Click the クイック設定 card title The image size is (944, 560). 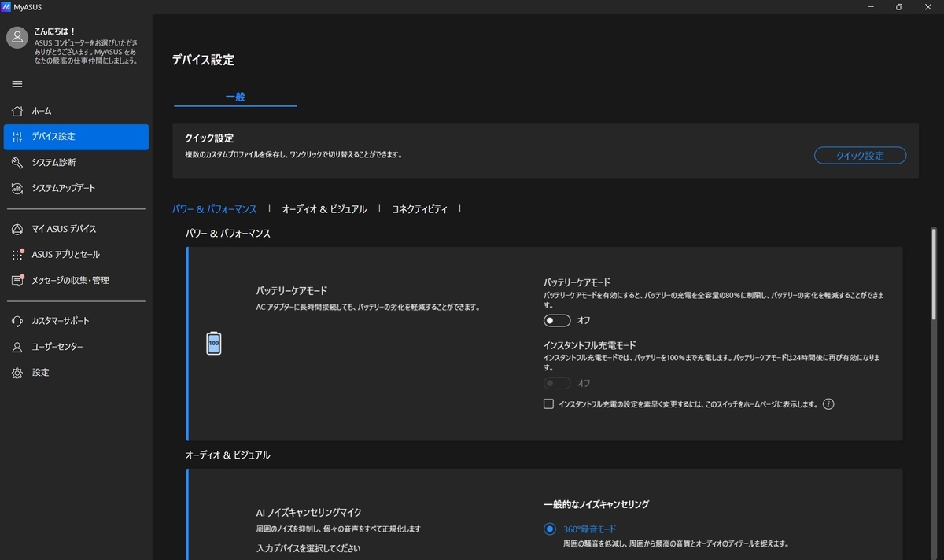tap(209, 138)
